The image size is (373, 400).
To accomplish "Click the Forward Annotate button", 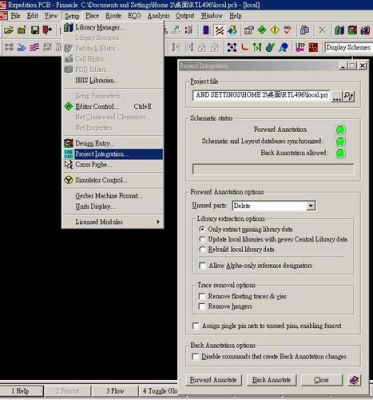I will pyautogui.click(x=213, y=380).
